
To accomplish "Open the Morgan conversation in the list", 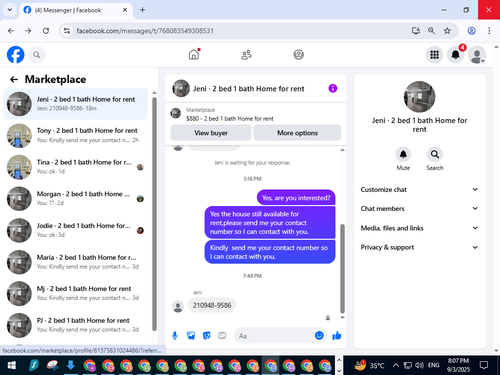I will pyautogui.click(x=75, y=199).
